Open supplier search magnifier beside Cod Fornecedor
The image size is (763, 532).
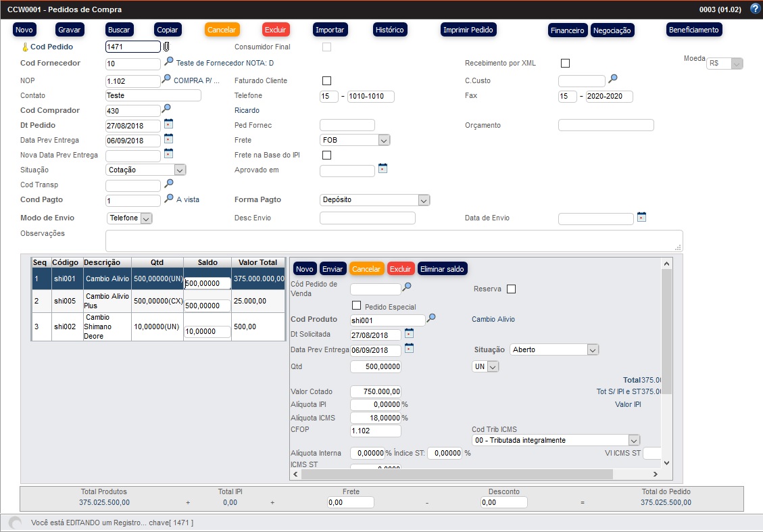168,62
